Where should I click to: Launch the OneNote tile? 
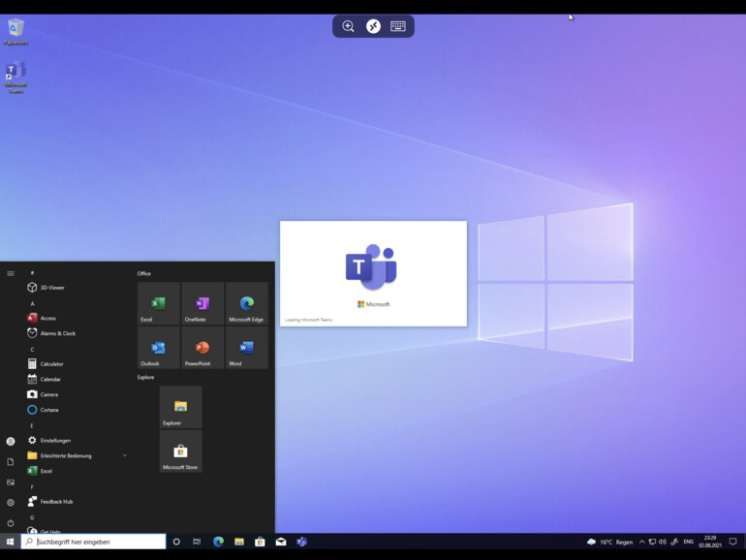202,303
